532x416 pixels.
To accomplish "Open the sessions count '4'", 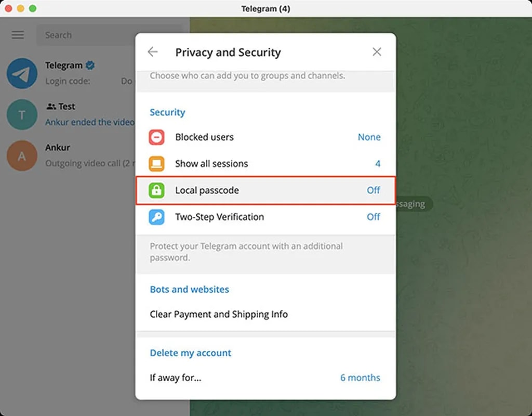I will 378,164.
